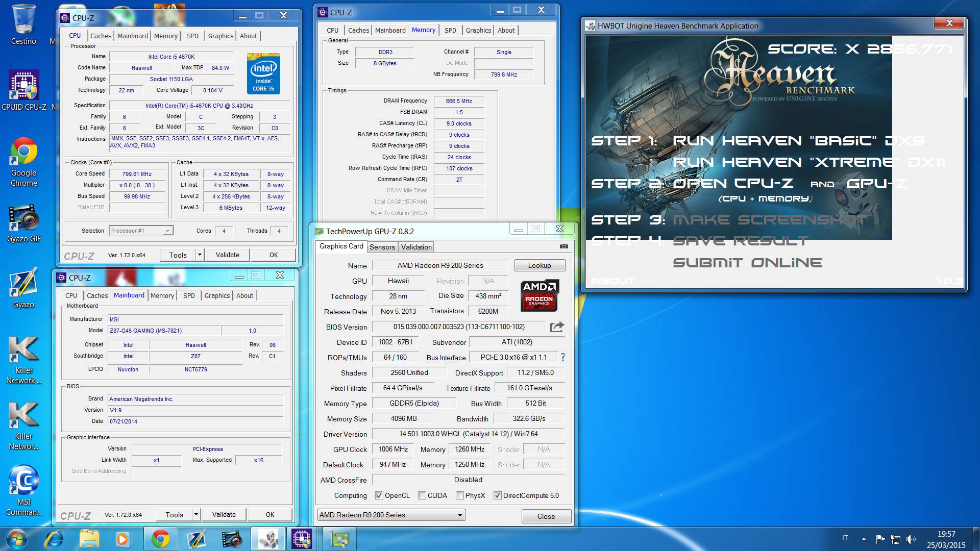Screen dimensions: 980x551
Task: Open Gyazo desktop shortcut
Action: 23,289
